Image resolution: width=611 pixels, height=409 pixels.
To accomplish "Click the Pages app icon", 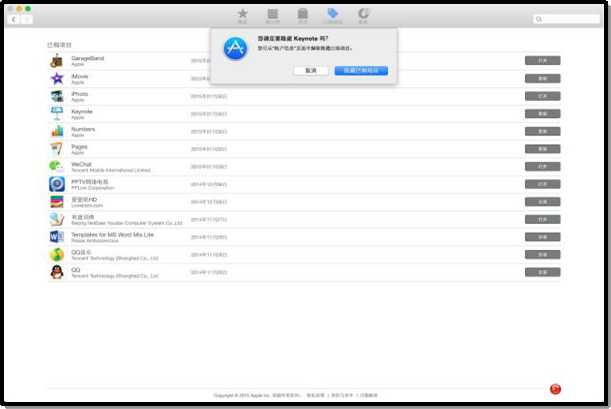I will coord(57,149).
